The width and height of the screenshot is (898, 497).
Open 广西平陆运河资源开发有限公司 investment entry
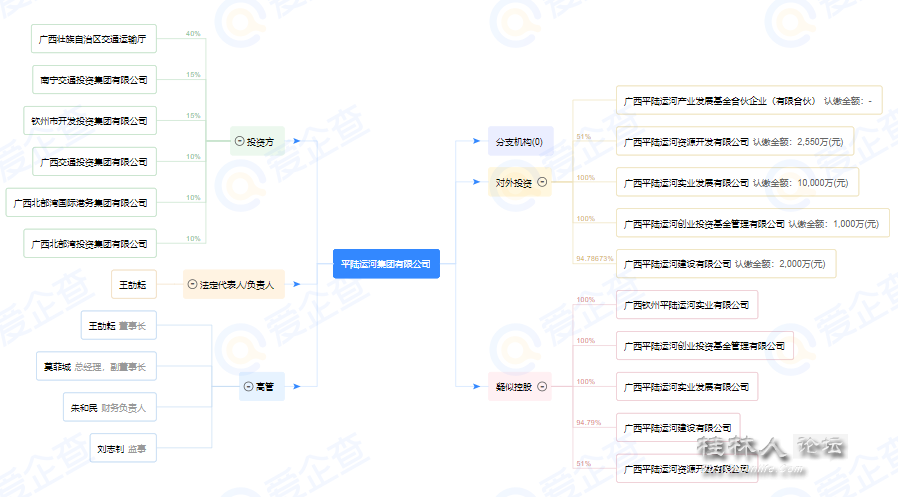pyautogui.click(x=735, y=141)
